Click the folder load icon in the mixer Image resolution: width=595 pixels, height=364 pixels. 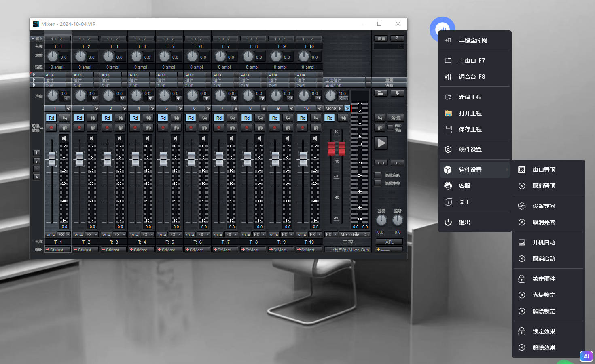pyautogui.click(x=381, y=93)
